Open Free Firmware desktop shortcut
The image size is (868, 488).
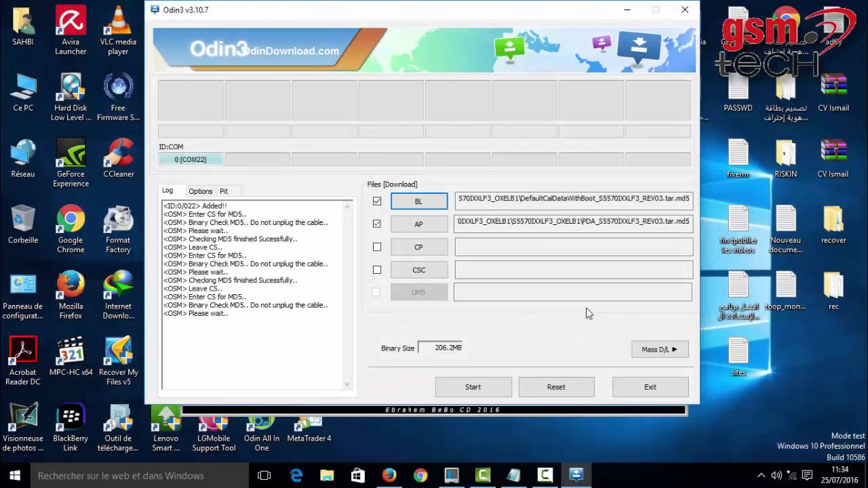click(x=118, y=97)
